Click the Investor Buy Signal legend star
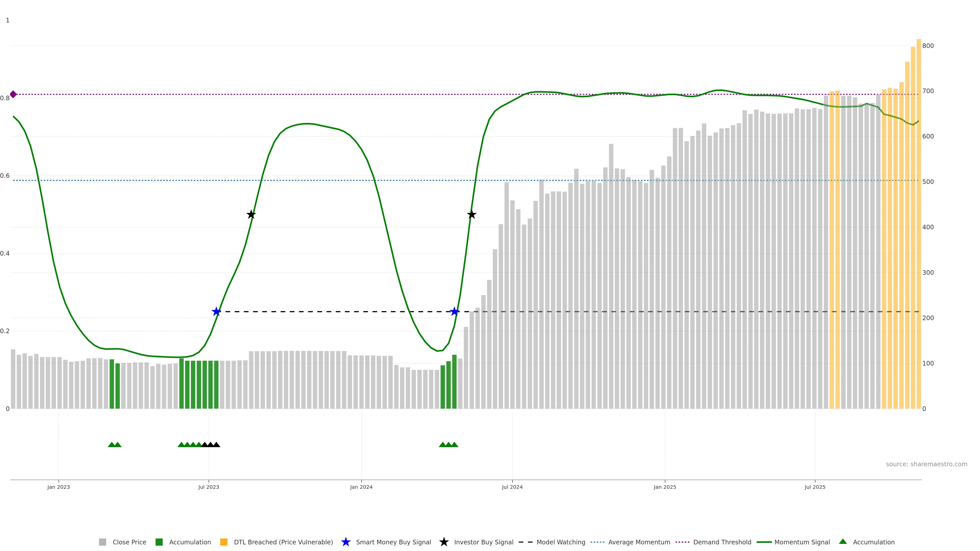The image size is (980, 551). (444, 542)
